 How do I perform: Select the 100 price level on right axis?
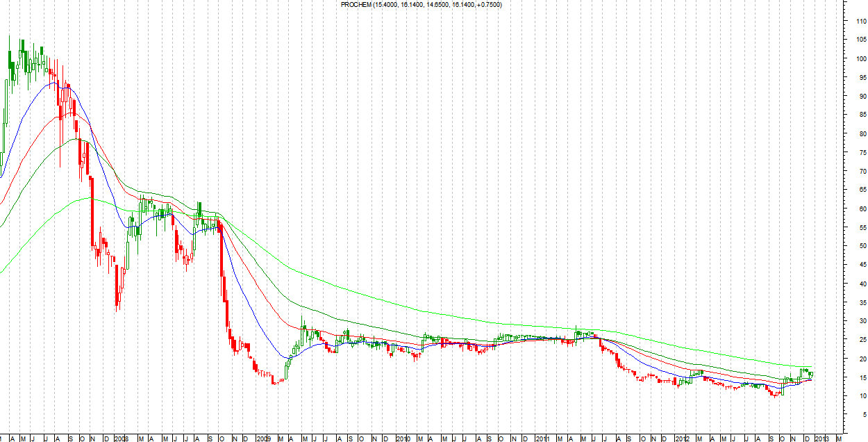click(x=860, y=59)
